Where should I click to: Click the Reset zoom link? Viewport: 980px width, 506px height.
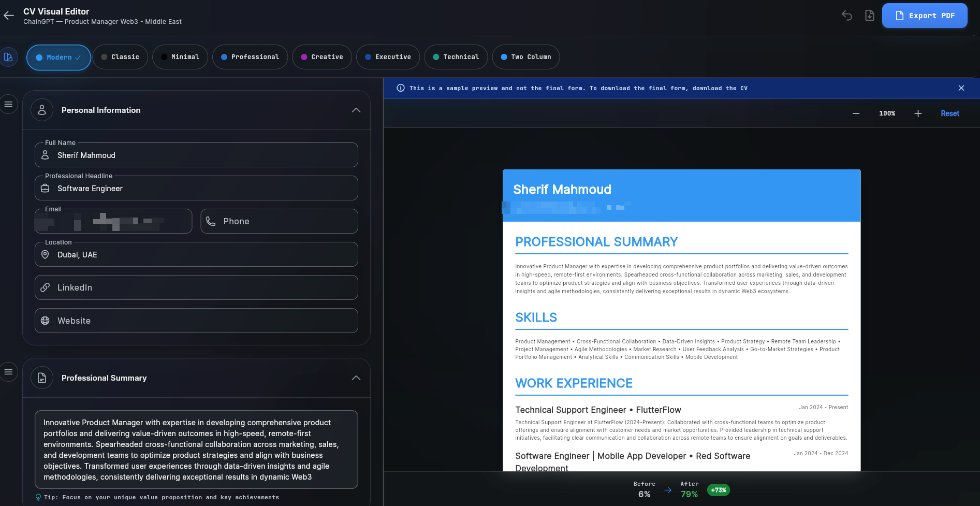pyautogui.click(x=950, y=113)
